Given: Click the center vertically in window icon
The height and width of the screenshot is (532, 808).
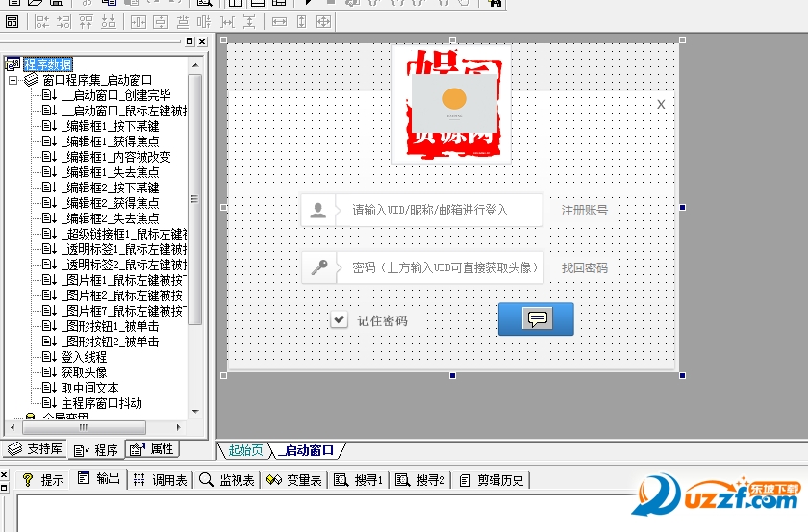Looking at the screenshot, I should pyautogui.click(x=161, y=22).
